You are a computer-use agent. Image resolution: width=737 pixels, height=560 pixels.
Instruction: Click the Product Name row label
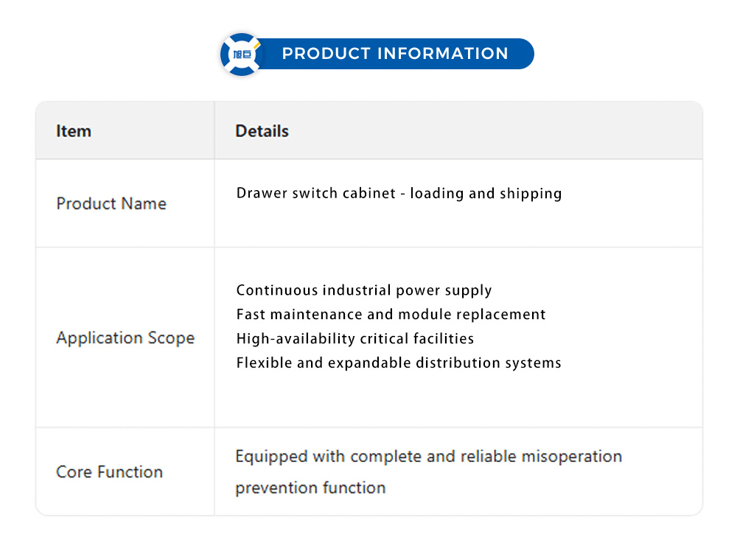click(111, 203)
